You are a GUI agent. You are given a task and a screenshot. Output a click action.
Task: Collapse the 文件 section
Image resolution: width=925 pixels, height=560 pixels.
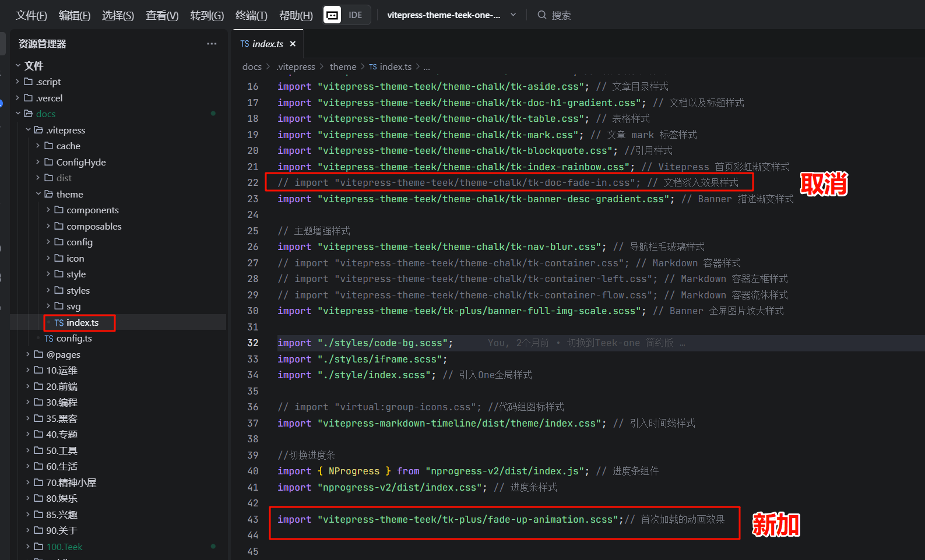[x=18, y=66]
